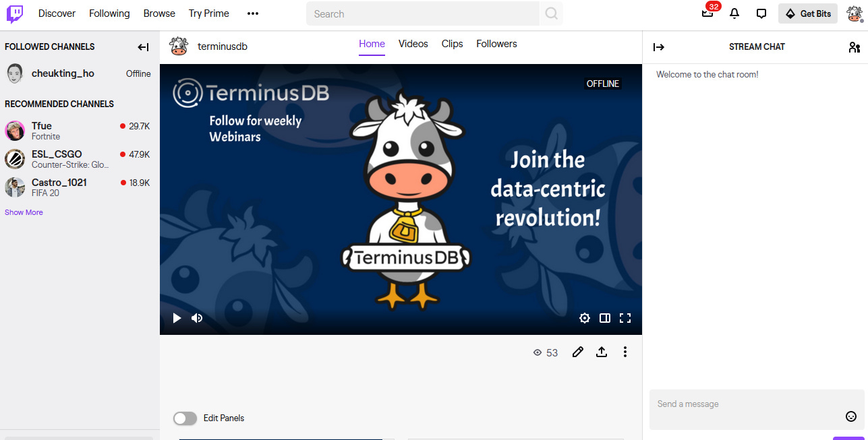Click the terminusdb channel name
Viewport: 868px width, 440px height.
point(223,46)
